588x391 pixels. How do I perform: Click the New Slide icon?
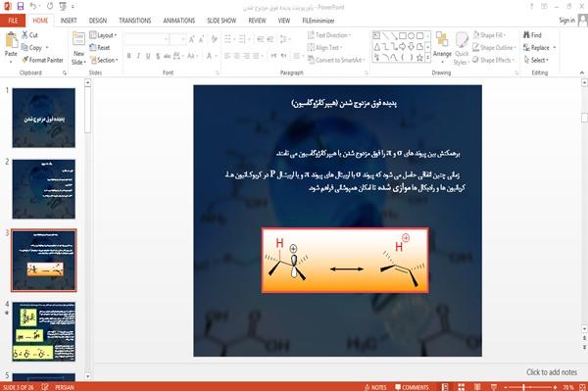(78, 40)
